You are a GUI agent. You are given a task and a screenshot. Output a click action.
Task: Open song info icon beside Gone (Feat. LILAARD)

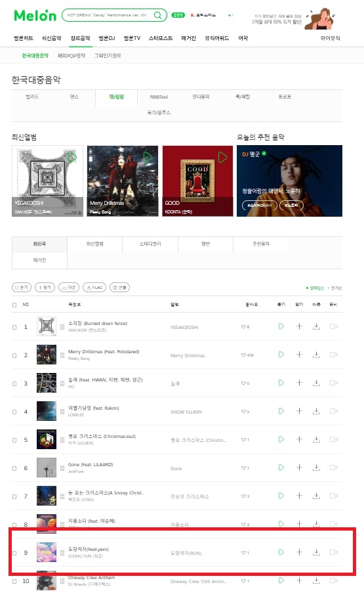click(62, 468)
